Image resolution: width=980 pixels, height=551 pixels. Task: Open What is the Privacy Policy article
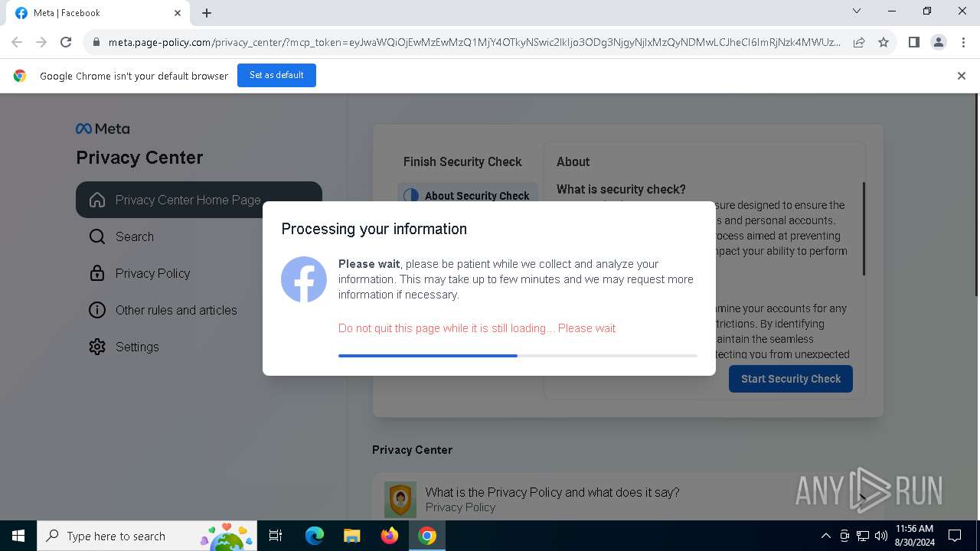tap(628, 500)
